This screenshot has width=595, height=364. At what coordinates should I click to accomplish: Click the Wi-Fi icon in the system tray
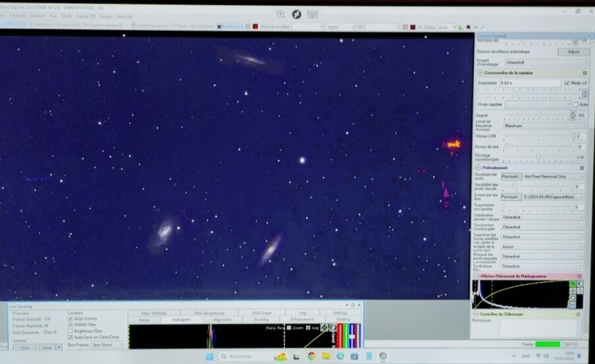click(x=538, y=356)
